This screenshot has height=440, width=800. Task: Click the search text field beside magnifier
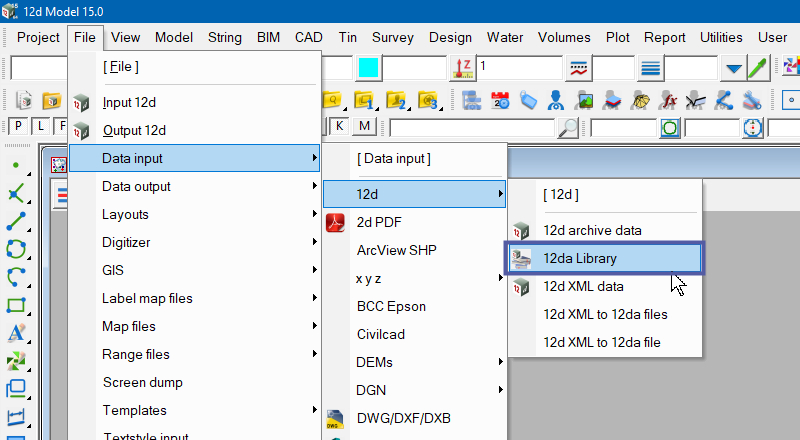(472, 128)
